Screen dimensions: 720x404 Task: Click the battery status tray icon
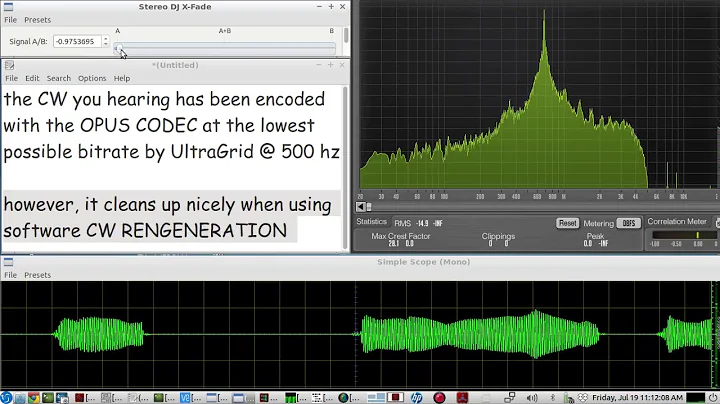(568, 398)
